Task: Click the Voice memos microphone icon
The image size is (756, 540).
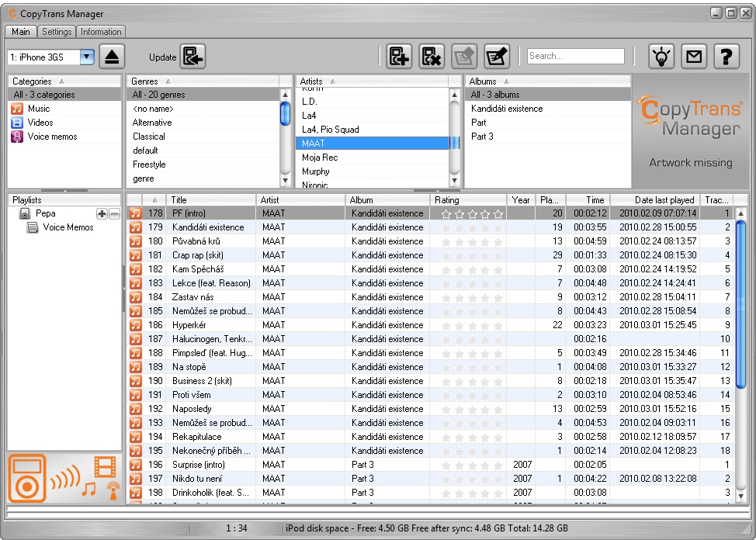Action: [17, 137]
